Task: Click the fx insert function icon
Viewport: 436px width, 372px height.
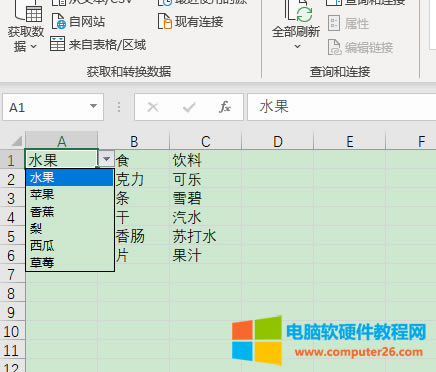Action: point(225,107)
